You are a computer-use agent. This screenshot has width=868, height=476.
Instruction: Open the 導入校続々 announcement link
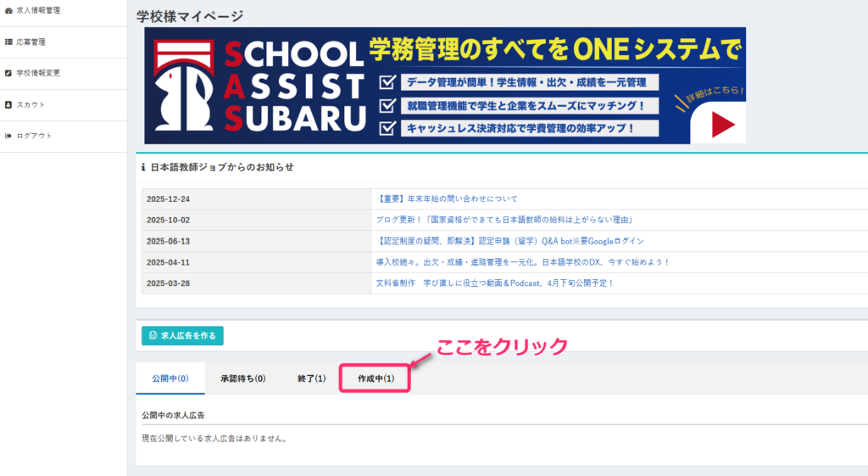tap(522, 262)
